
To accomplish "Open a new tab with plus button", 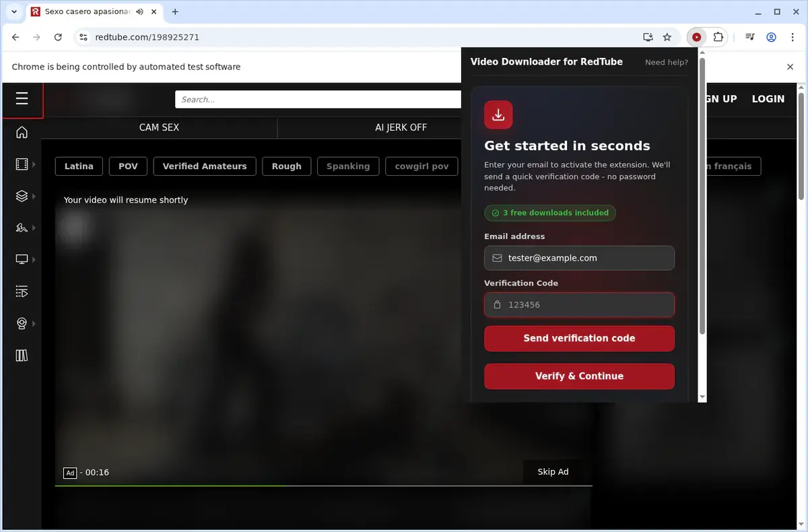I will pyautogui.click(x=175, y=11).
